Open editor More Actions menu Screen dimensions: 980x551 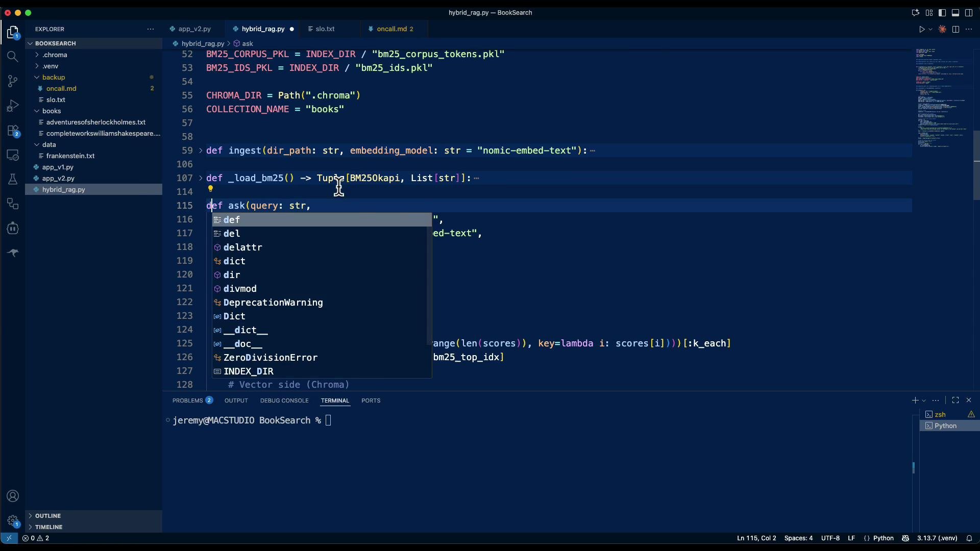[969, 29]
